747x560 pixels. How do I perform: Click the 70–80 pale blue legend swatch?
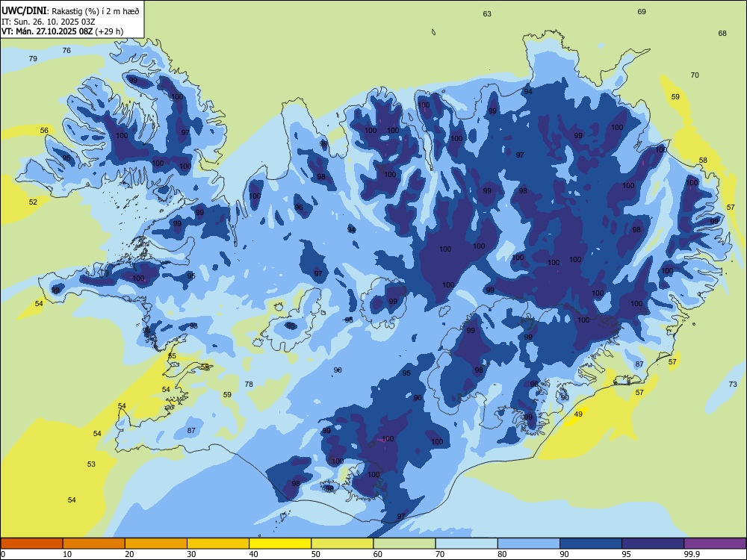(x=466, y=544)
